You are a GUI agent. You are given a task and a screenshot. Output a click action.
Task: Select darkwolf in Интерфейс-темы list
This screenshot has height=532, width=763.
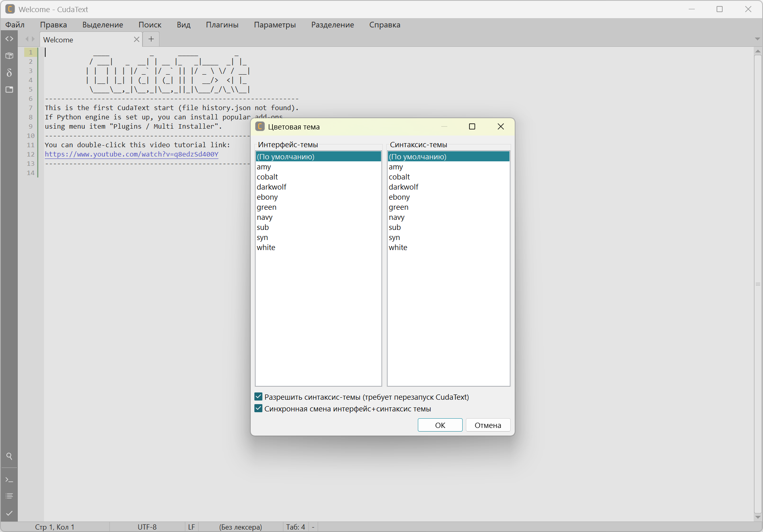point(319,187)
